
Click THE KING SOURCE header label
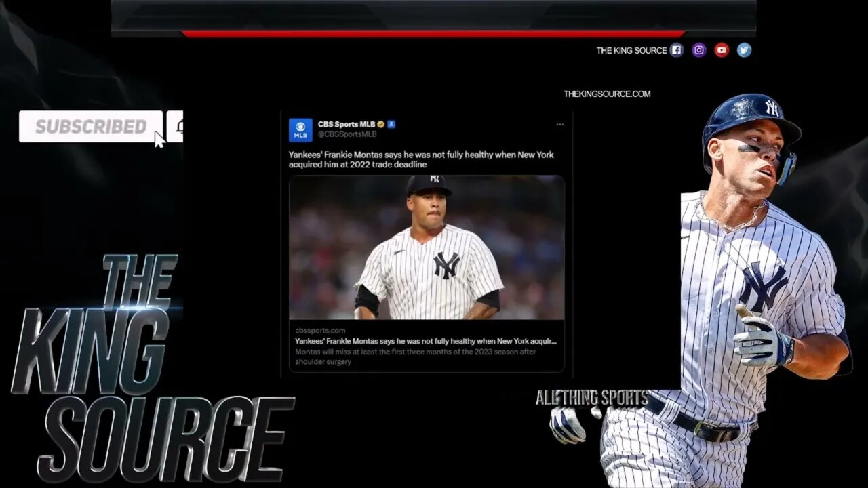(x=631, y=50)
